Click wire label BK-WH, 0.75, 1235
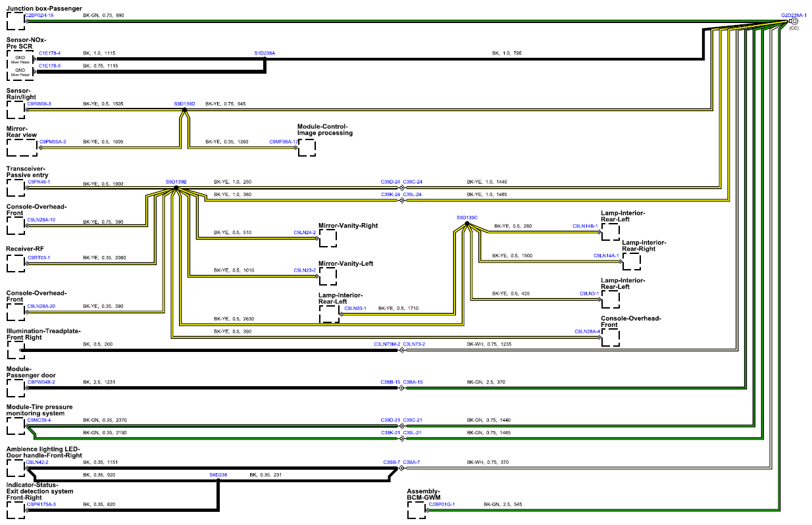The height and width of the screenshot is (525, 812). (489, 344)
